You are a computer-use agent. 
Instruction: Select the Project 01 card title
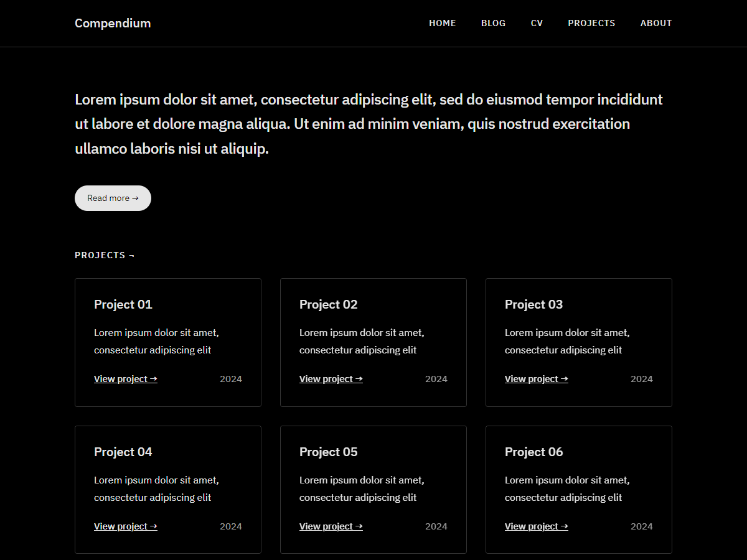123,304
